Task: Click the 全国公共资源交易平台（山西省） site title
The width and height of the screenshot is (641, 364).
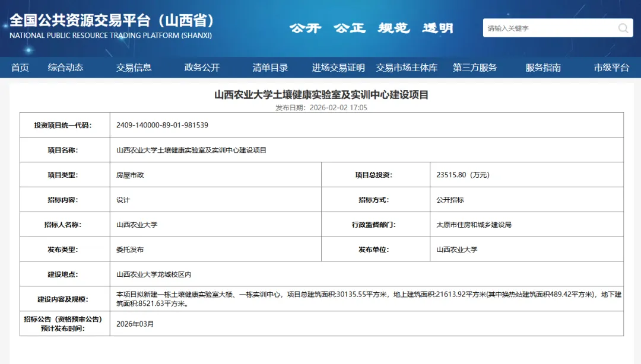Action: click(112, 20)
